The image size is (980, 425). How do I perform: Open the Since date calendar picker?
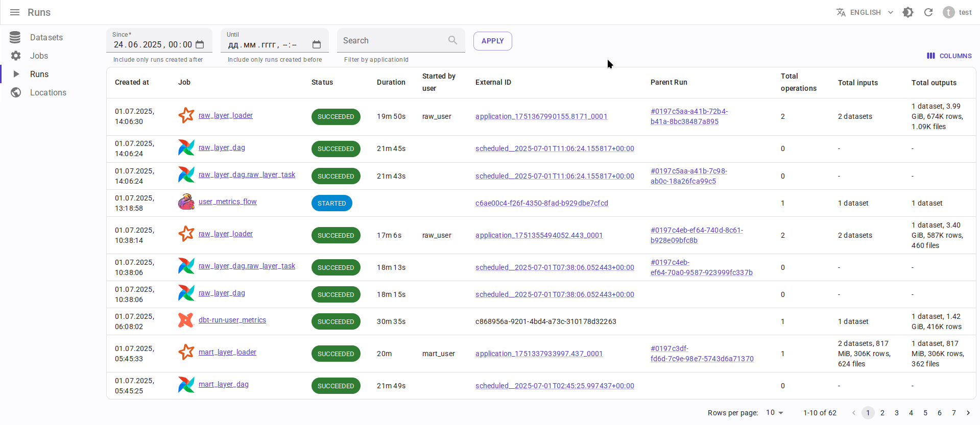200,45
